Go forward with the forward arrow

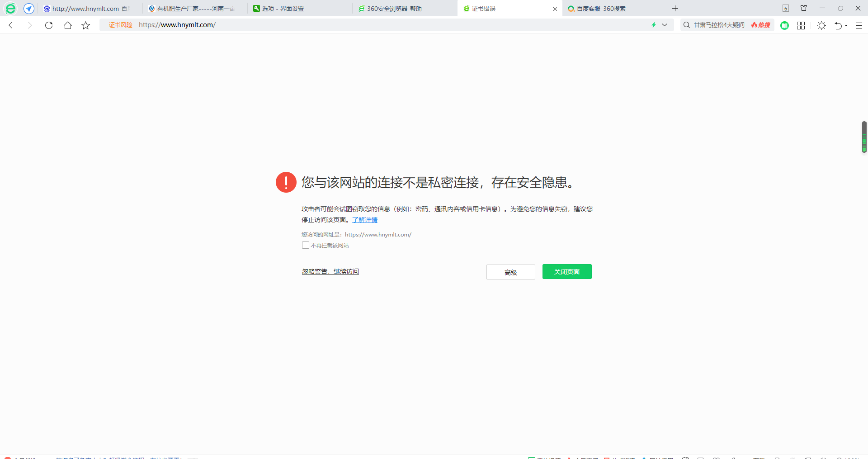coord(30,25)
